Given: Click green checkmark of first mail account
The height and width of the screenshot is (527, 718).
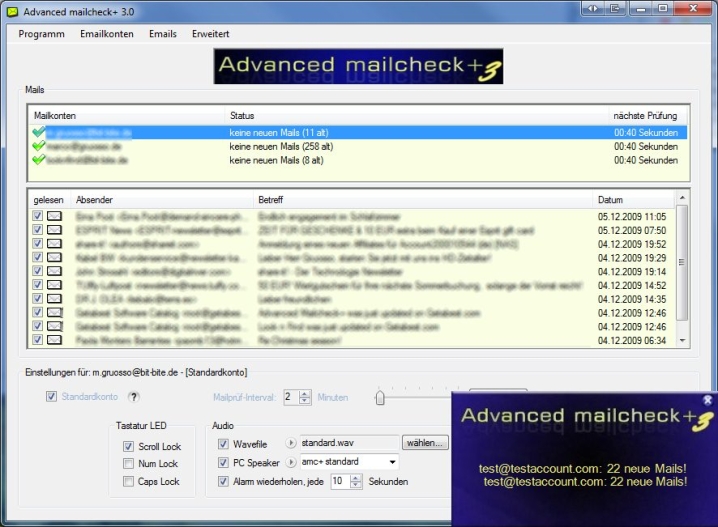Looking at the screenshot, I should tap(38, 132).
